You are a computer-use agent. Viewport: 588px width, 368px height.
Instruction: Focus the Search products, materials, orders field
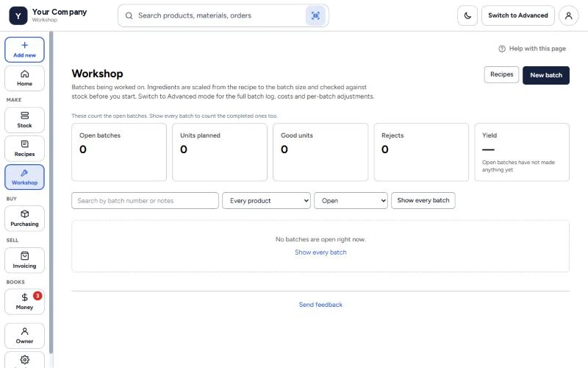tap(223, 15)
